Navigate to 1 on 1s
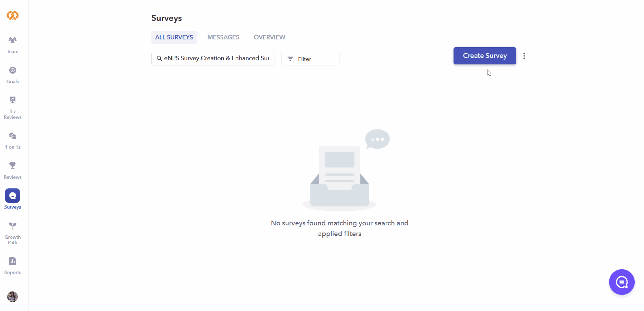Viewport: 644px width, 311px height. tap(13, 141)
